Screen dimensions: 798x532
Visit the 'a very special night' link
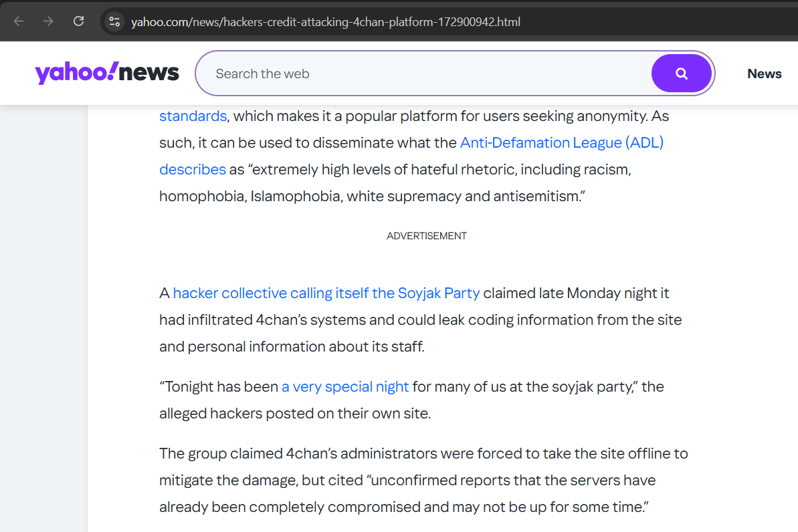pyautogui.click(x=344, y=386)
